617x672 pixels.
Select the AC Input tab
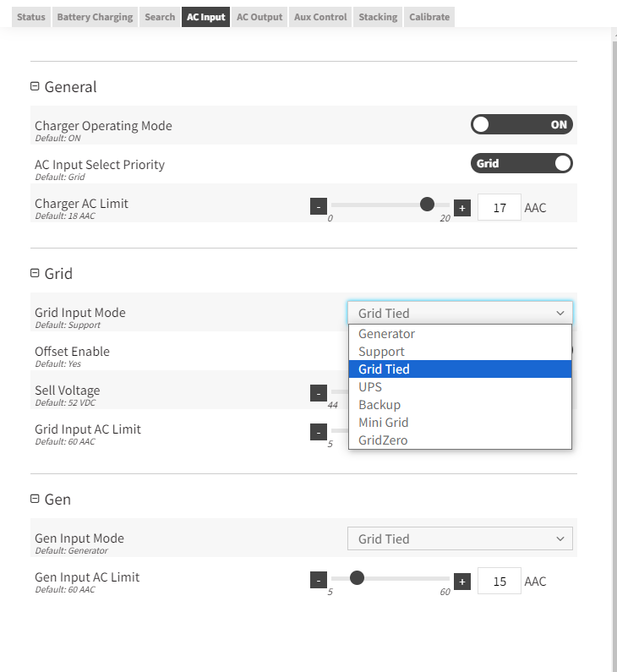205,17
